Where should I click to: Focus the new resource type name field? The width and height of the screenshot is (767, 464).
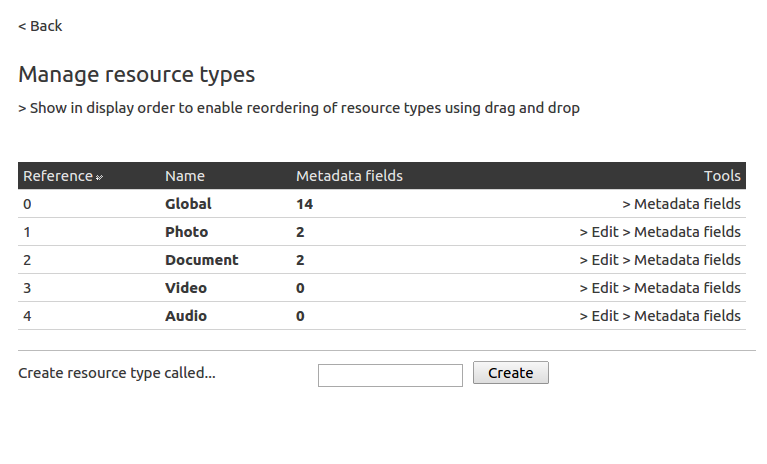tap(390, 376)
